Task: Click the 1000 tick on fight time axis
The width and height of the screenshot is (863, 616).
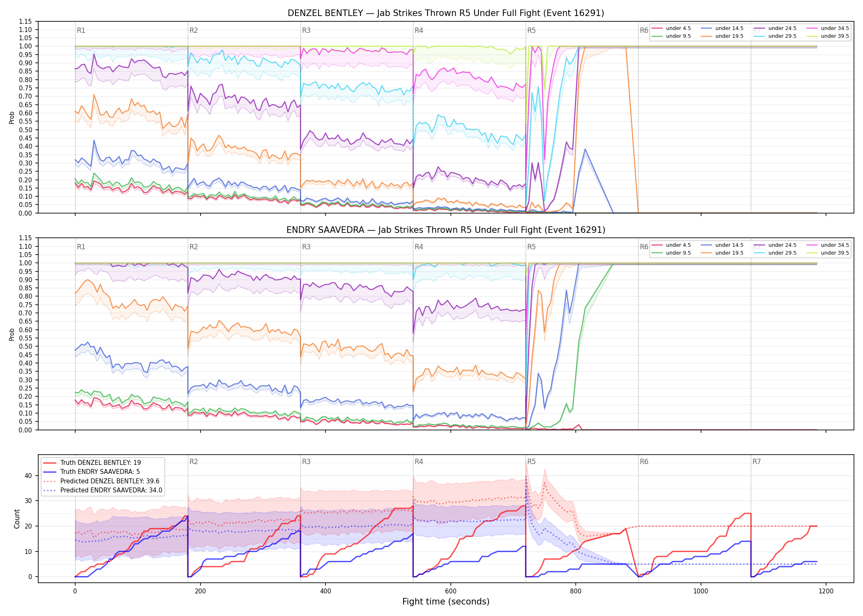Action: click(701, 591)
